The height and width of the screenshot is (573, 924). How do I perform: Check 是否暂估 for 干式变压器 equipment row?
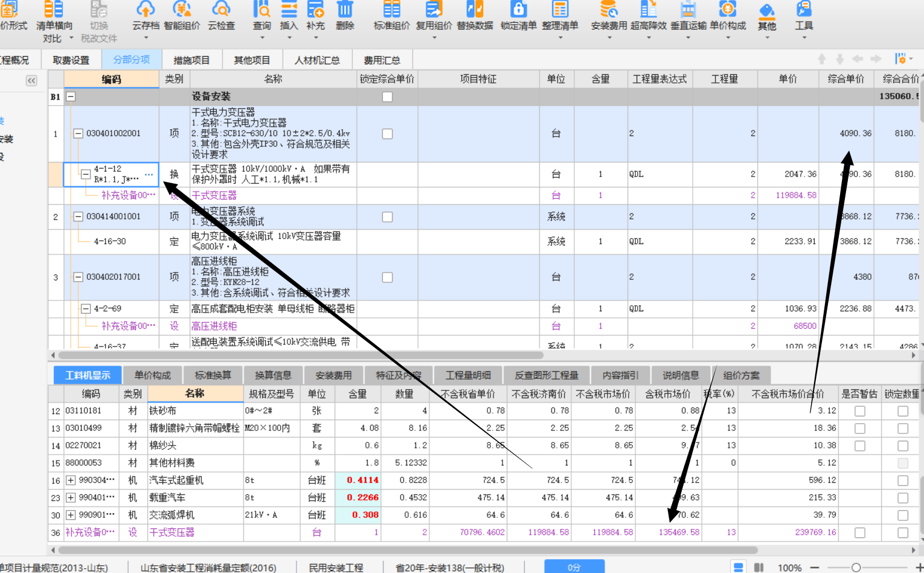860,533
